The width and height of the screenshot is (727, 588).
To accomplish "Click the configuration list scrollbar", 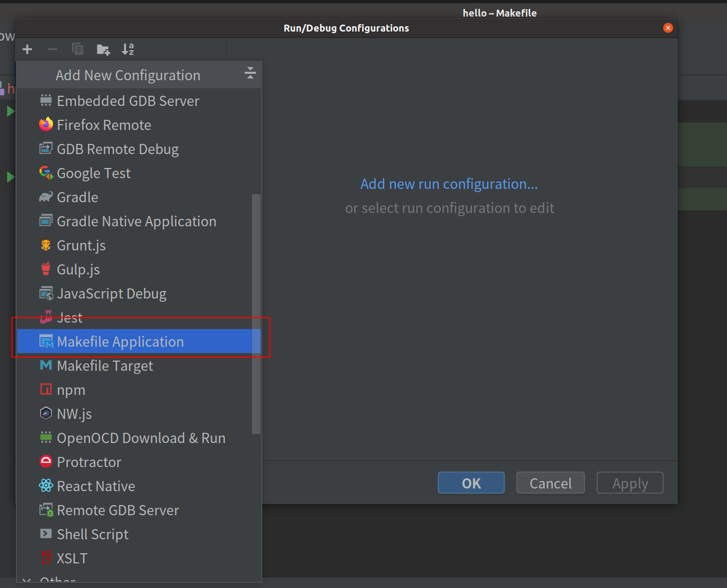I will pos(256,314).
